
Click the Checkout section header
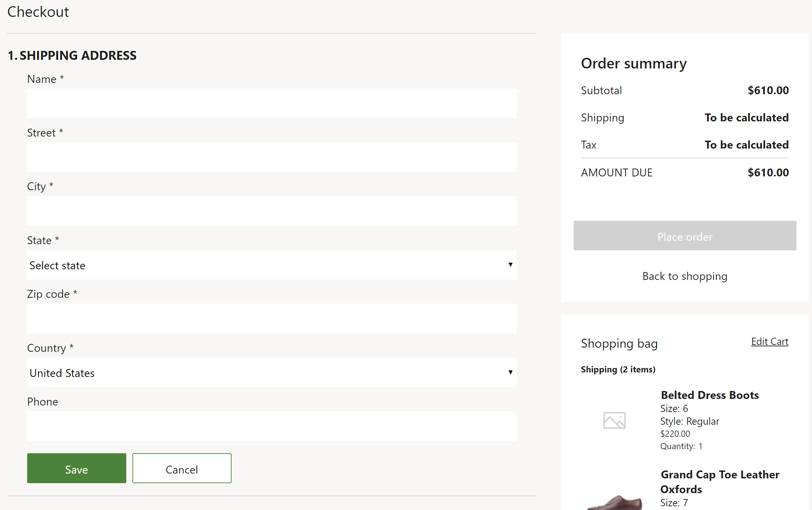click(x=38, y=11)
